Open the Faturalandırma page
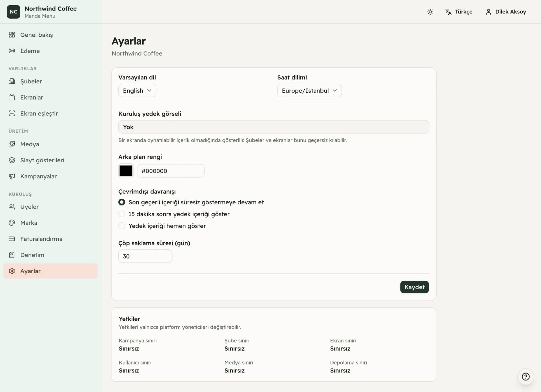Image resolution: width=541 pixels, height=392 pixels. point(50,239)
